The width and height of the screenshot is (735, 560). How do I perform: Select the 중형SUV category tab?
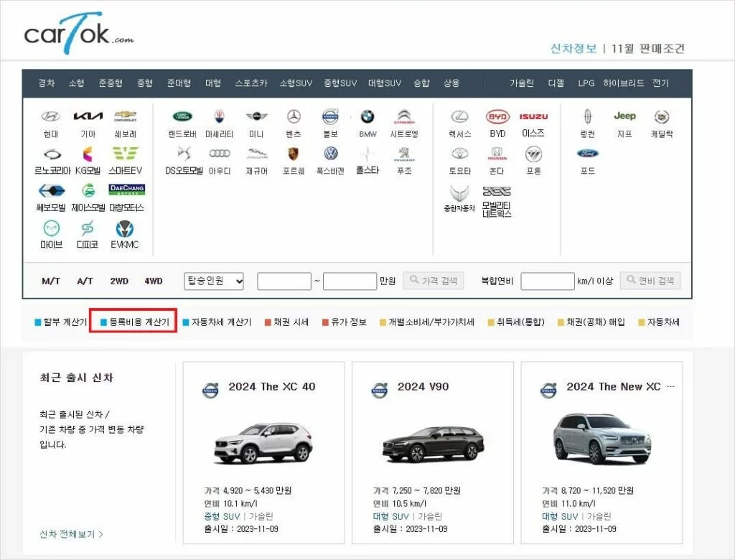(x=340, y=83)
